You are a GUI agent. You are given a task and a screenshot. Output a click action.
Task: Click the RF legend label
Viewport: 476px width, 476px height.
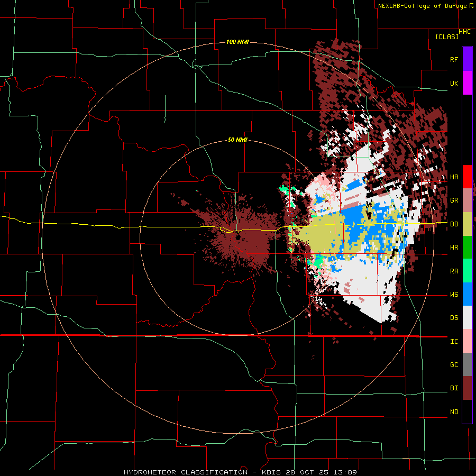[454, 59]
